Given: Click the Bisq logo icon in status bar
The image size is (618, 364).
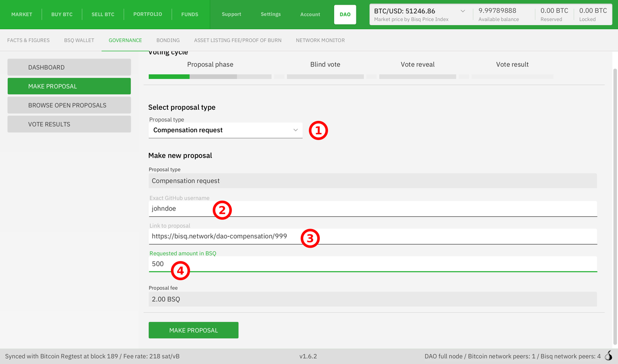Looking at the screenshot, I should coord(609,356).
